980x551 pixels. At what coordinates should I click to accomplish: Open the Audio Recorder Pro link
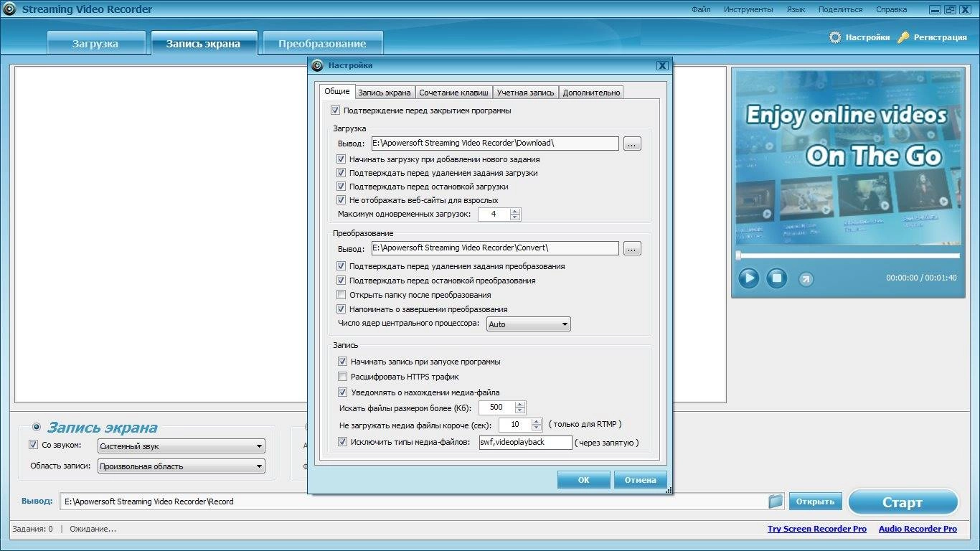point(918,529)
